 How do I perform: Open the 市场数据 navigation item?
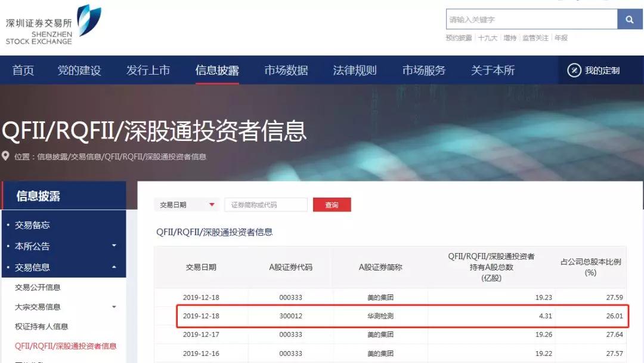click(286, 70)
